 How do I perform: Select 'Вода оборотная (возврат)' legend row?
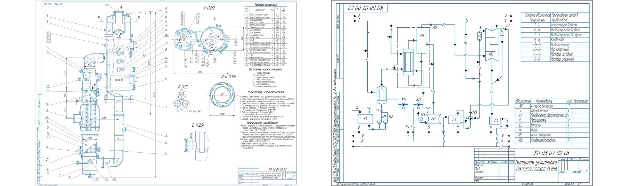555,35
